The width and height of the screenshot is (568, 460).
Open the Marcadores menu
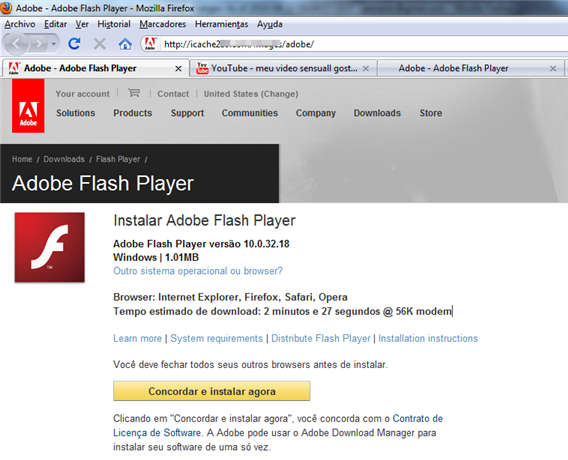coord(163,24)
